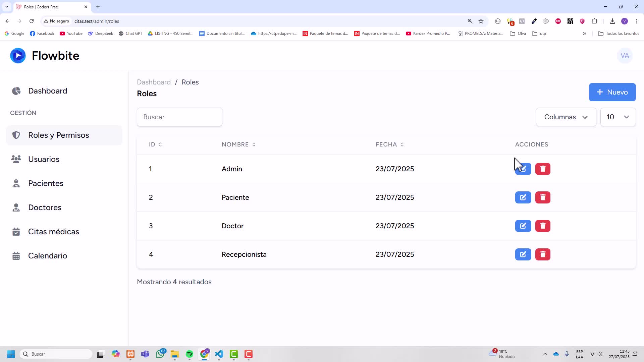Sort the table by NOMBRE column
The image size is (644, 362).
point(238,144)
